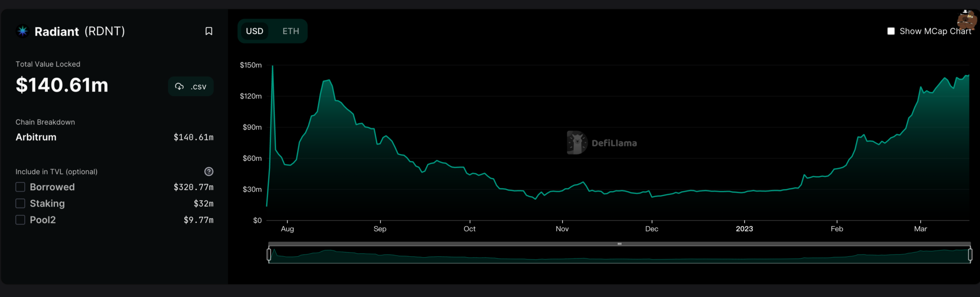Click the left handle of the range slider
Image resolution: width=980 pixels, height=297 pixels.
(x=269, y=254)
